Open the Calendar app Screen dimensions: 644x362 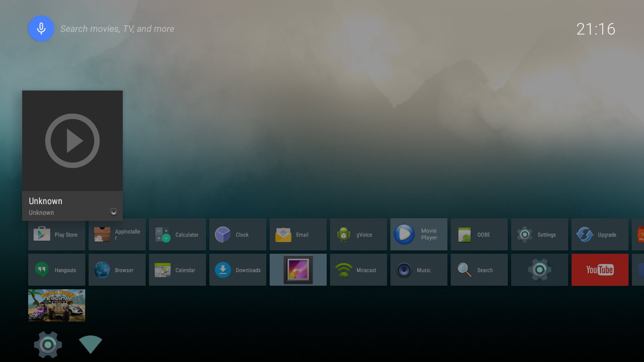[x=177, y=270]
